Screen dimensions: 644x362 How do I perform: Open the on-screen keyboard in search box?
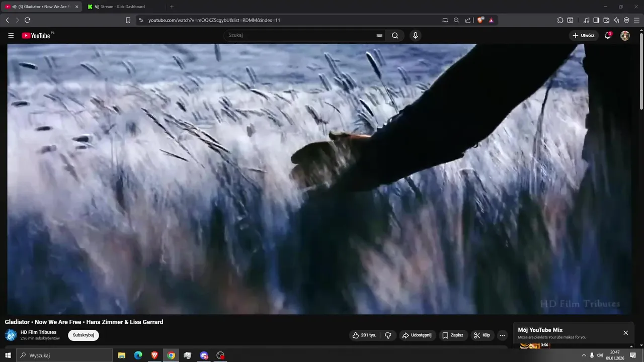point(379,36)
